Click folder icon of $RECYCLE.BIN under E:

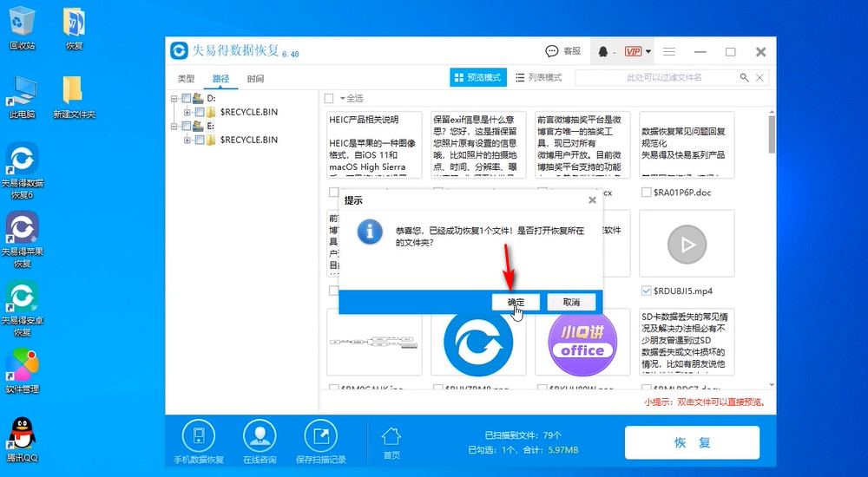click(211, 140)
